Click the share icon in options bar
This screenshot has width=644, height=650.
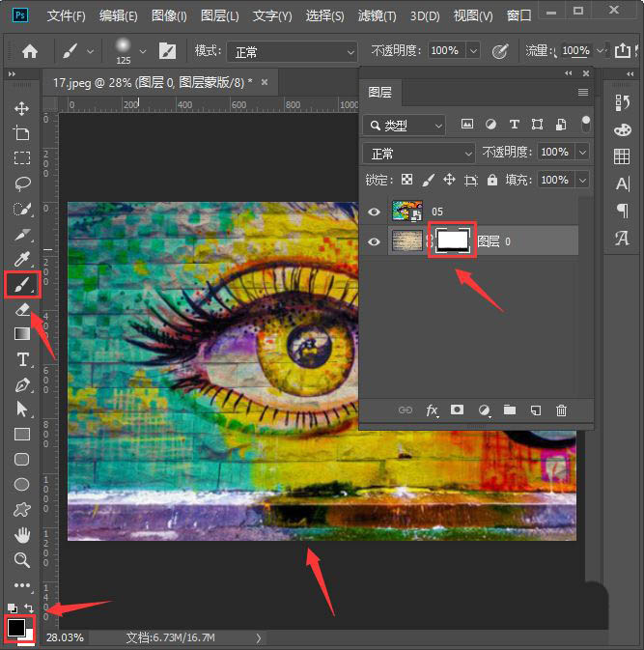623,50
